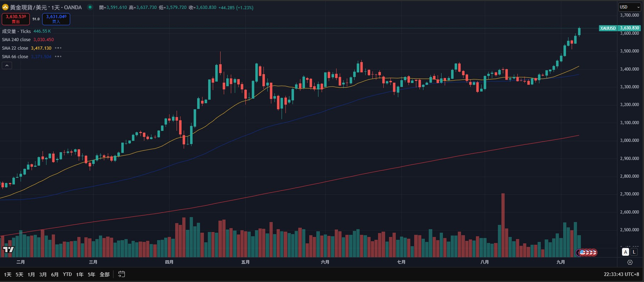Open the USD currency dropdown
Screen dimensions: 644x282
pyautogui.click(x=629, y=7)
